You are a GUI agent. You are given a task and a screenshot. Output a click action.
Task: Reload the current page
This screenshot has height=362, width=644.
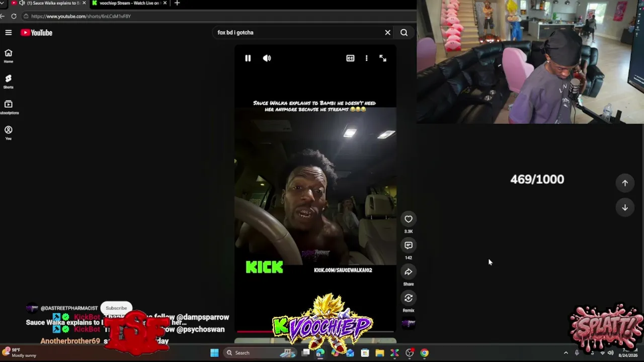[x=14, y=16]
